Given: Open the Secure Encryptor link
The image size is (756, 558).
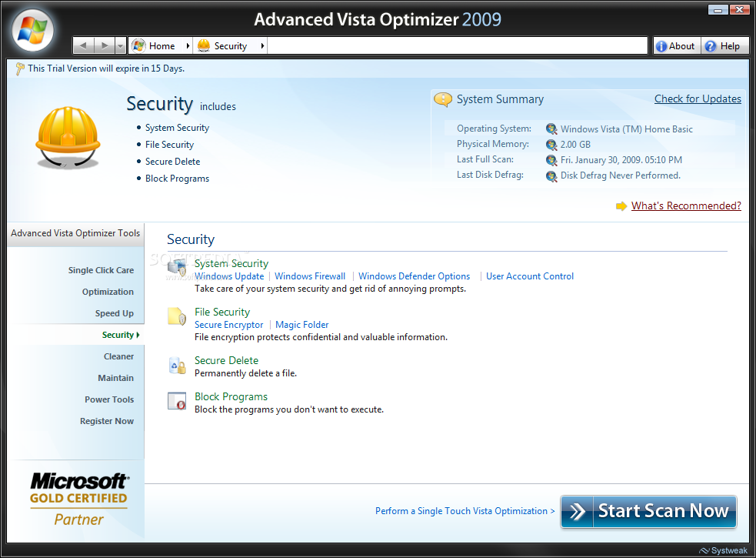Looking at the screenshot, I should pyautogui.click(x=229, y=325).
